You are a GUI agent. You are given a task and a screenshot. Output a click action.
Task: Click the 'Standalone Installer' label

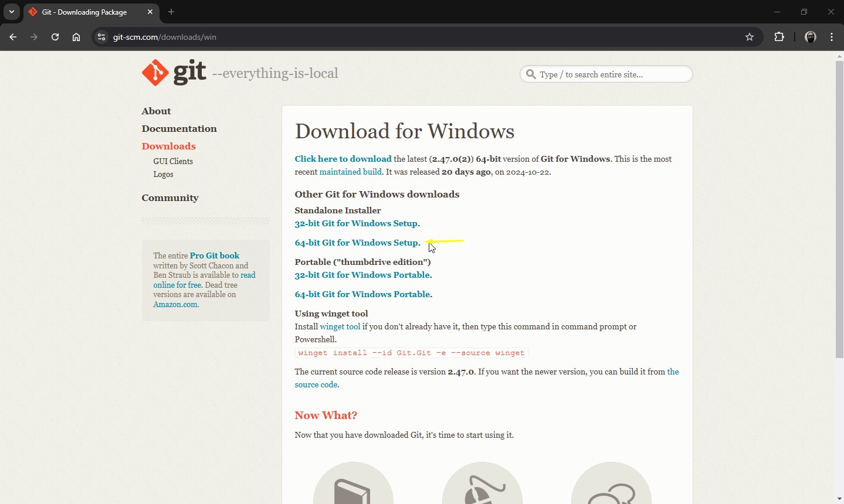(x=338, y=210)
